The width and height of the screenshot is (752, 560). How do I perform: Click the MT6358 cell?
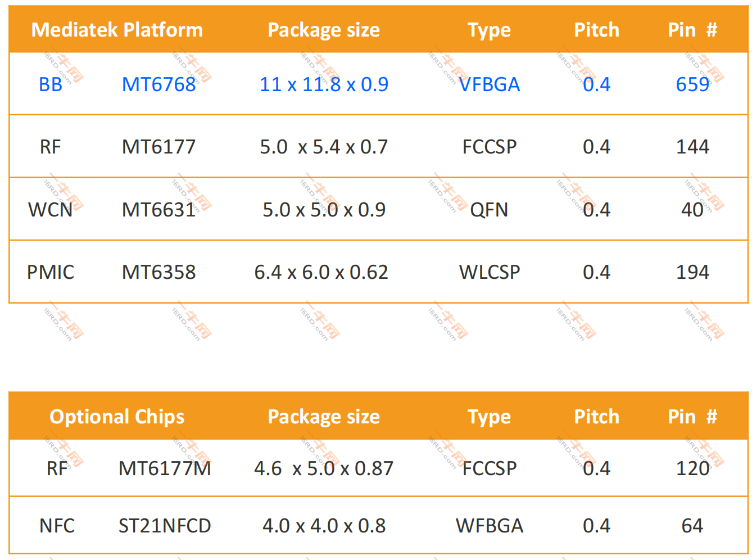pyautogui.click(x=158, y=272)
